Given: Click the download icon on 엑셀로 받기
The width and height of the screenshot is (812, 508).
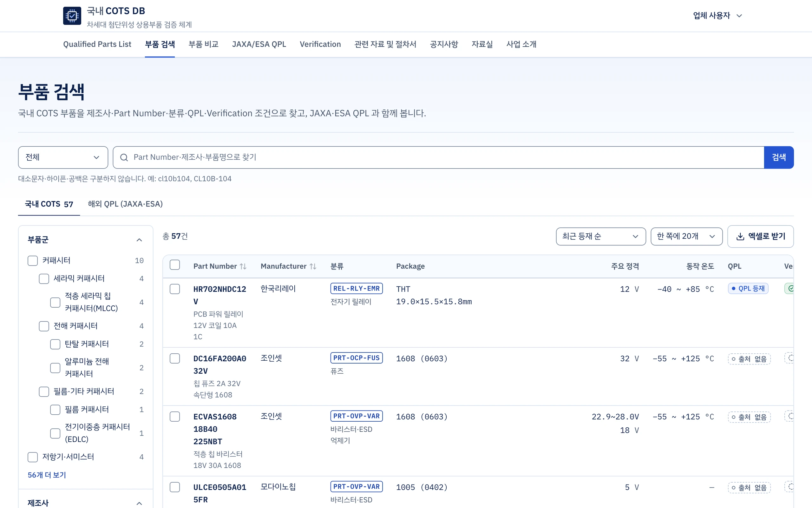Looking at the screenshot, I should pyautogui.click(x=740, y=237).
